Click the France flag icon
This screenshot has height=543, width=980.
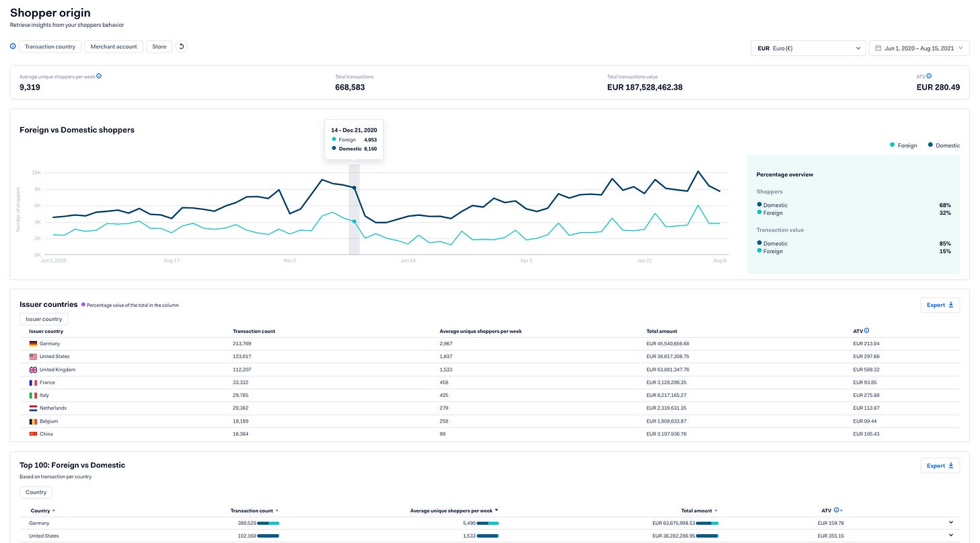coord(33,382)
